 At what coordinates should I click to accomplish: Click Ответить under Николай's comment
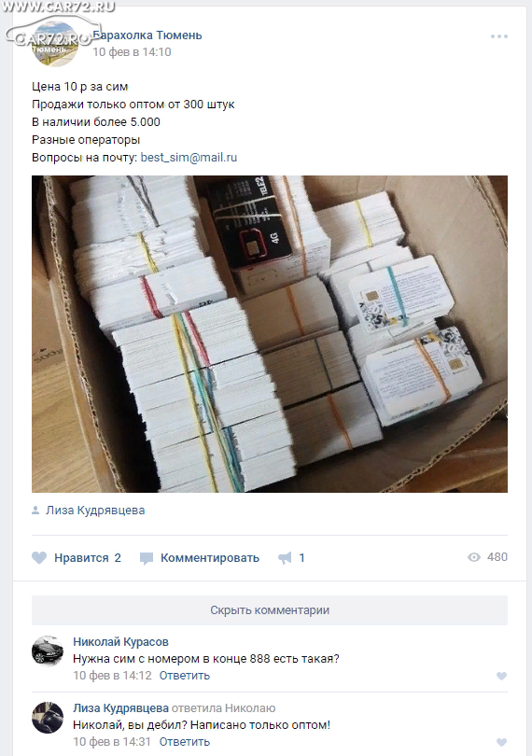coord(185,676)
